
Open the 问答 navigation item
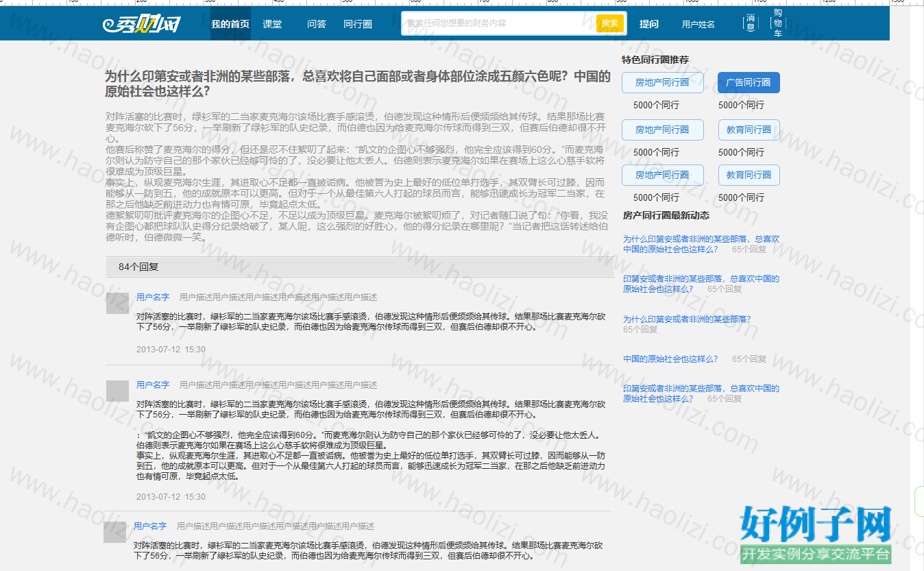(317, 24)
